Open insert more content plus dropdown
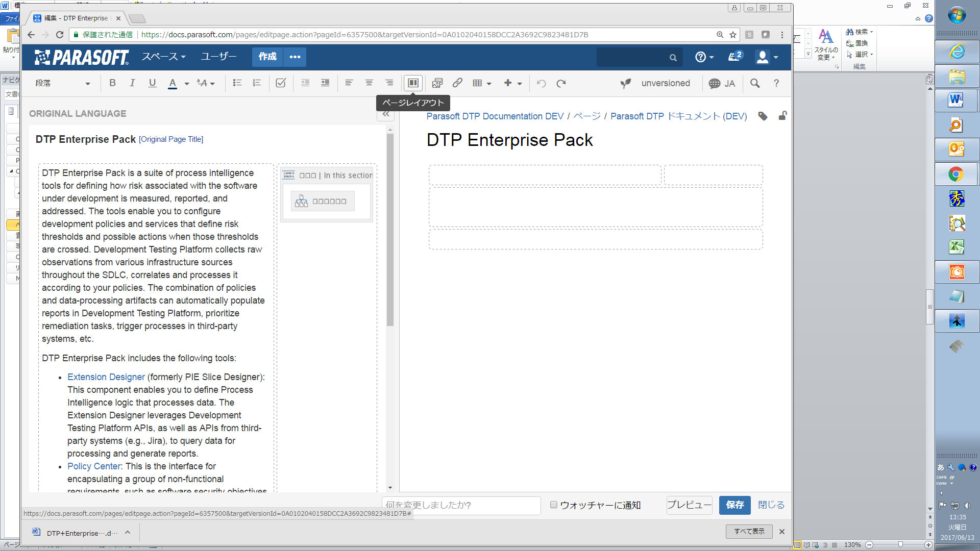 coord(513,83)
